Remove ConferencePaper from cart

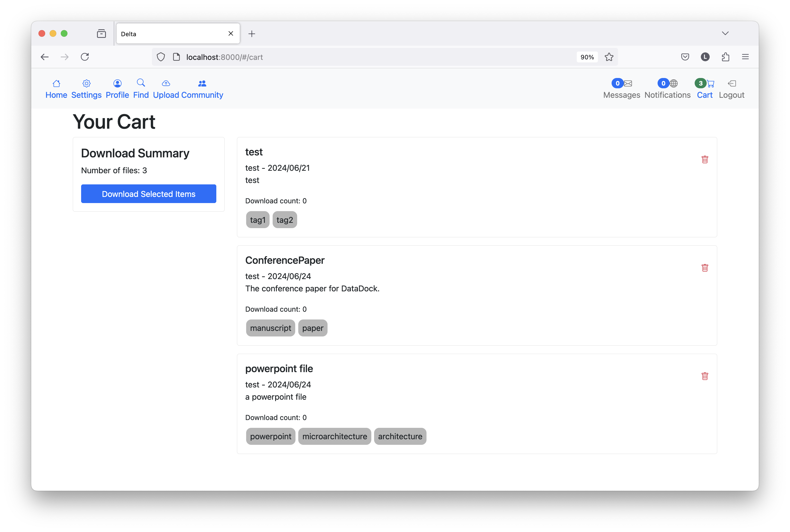704,268
